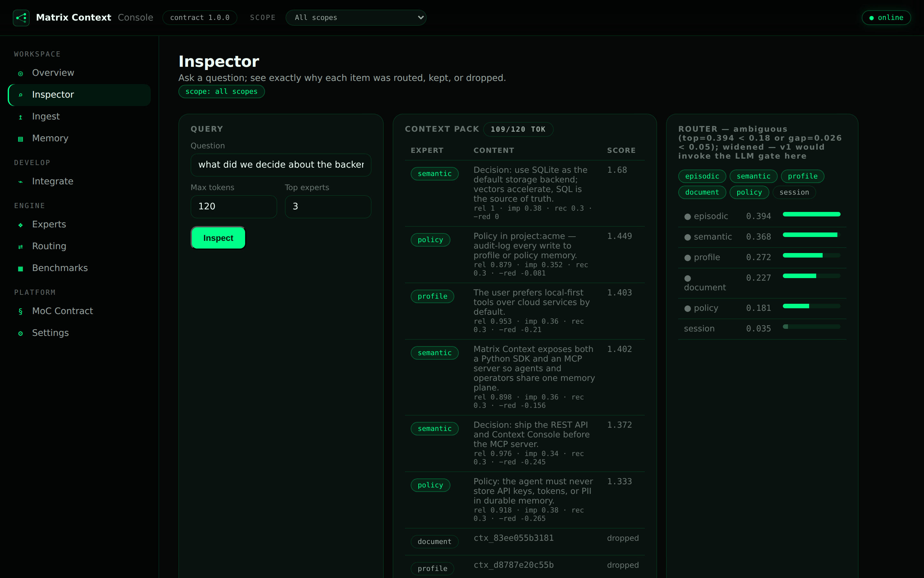Click the session router chip
The height and width of the screenshot is (578, 924).
click(794, 192)
